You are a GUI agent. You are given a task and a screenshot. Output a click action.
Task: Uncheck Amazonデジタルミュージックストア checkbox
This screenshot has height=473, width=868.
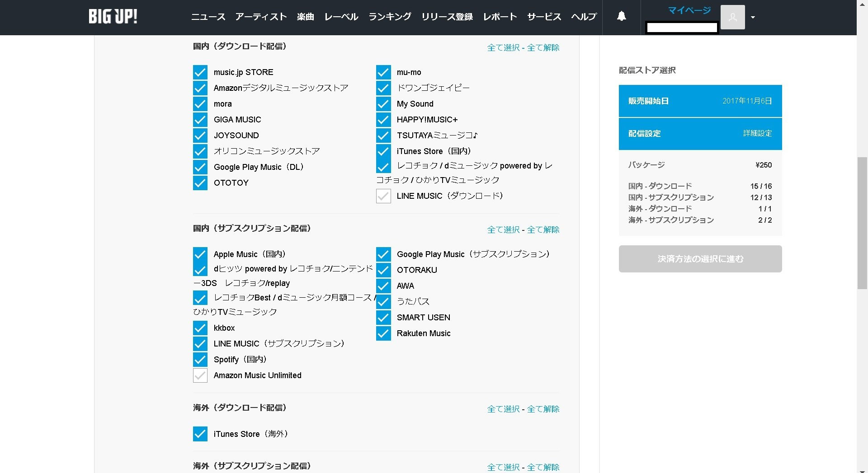click(200, 88)
